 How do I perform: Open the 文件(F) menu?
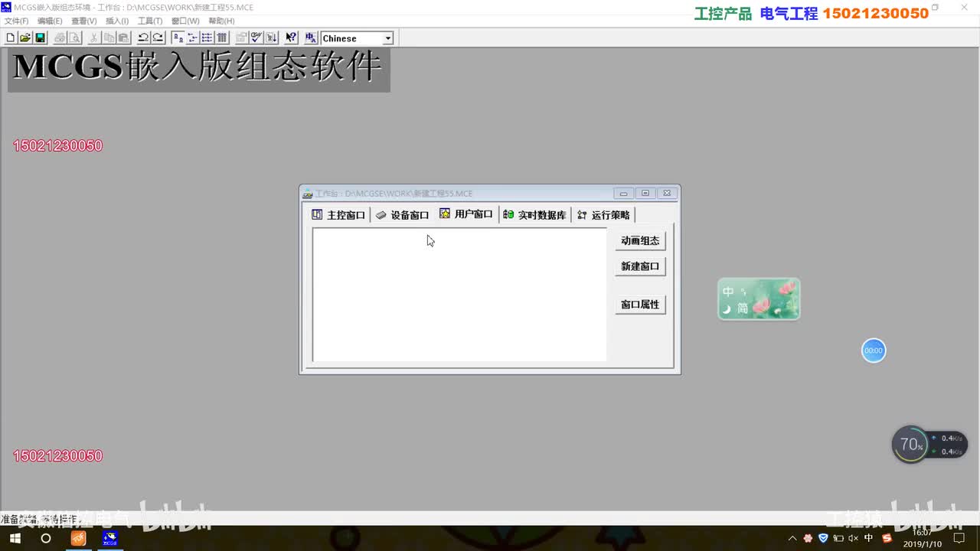pos(17,21)
